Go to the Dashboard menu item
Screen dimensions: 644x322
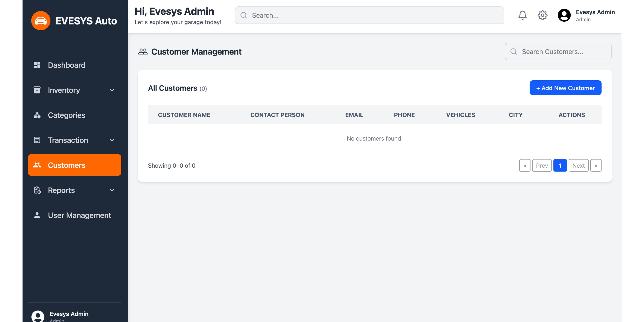pyautogui.click(x=67, y=65)
